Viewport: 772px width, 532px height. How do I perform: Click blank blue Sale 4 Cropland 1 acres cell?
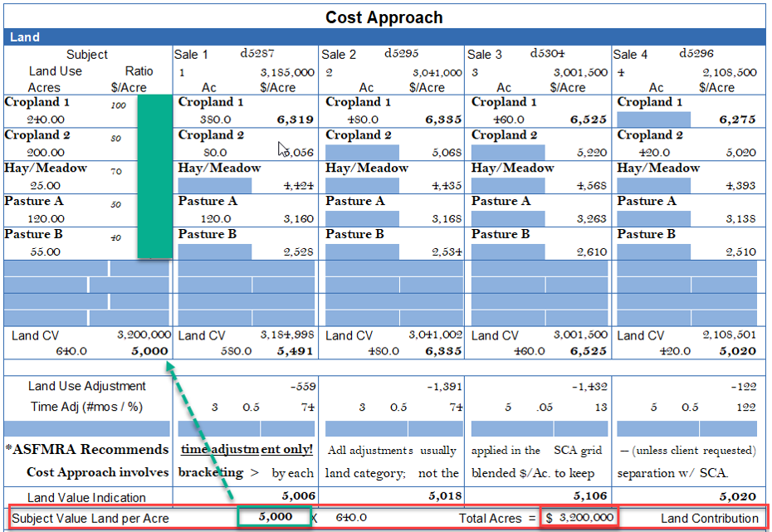coord(652,120)
